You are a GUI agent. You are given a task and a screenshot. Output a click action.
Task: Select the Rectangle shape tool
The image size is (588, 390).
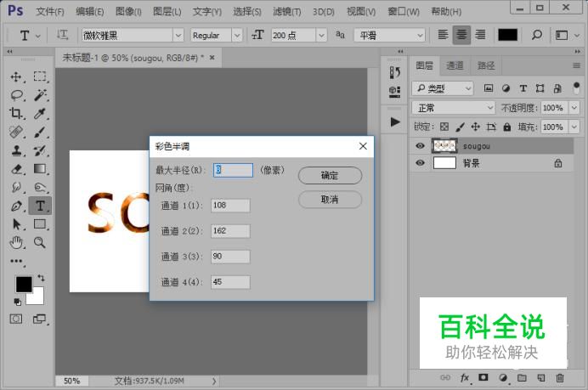(x=40, y=224)
